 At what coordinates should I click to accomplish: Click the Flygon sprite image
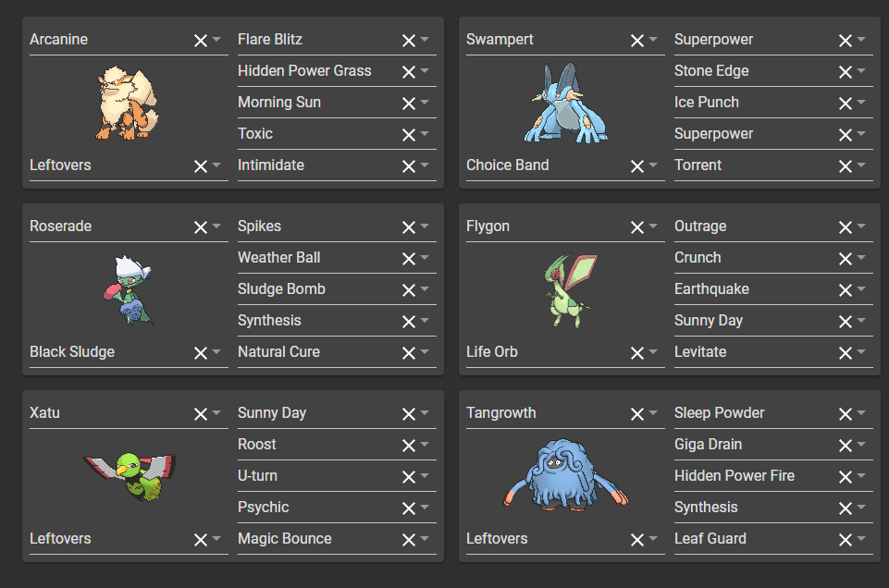(570, 290)
